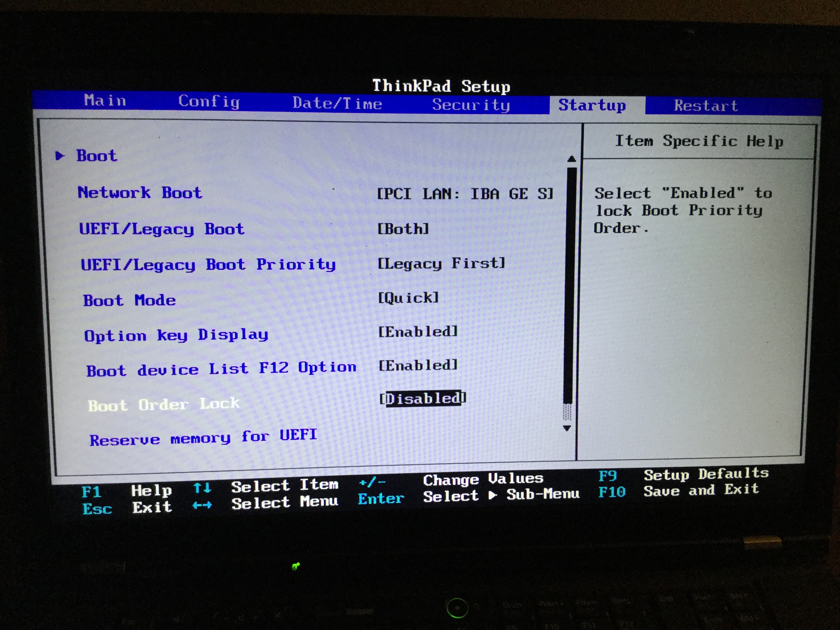The width and height of the screenshot is (840, 630).
Task: Open Boot Mode Quick value selector
Action: point(408,298)
